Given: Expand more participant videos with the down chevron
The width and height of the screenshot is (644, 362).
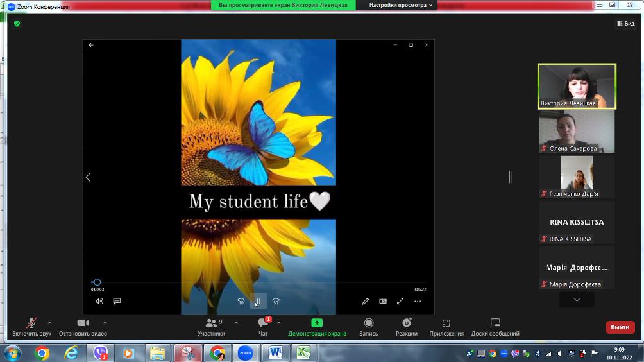Looking at the screenshot, I should (577, 300).
